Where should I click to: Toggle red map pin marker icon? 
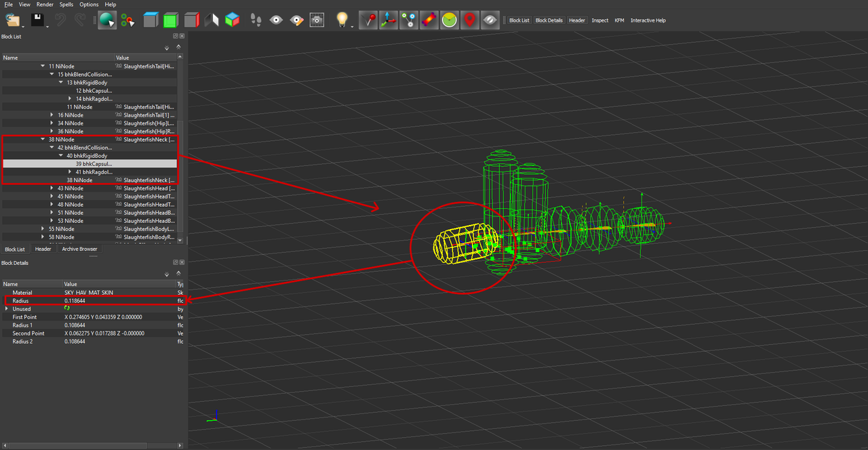coord(469,20)
